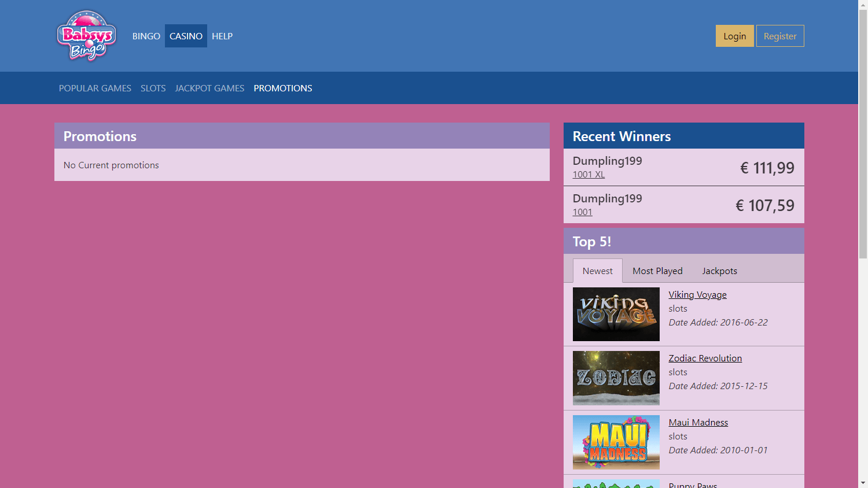Click the Register button
Screen dimensions: 868x488
779,36
